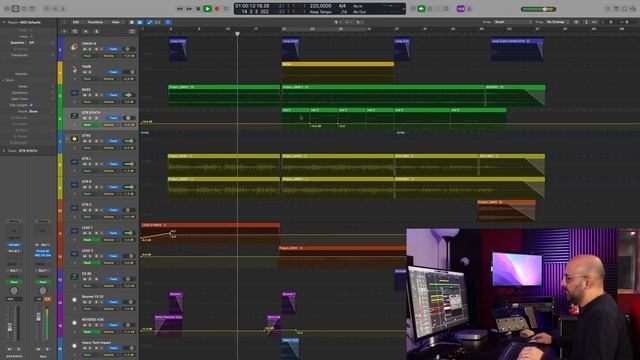Click the CS 80 track icon

pyautogui.click(x=74, y=277)
